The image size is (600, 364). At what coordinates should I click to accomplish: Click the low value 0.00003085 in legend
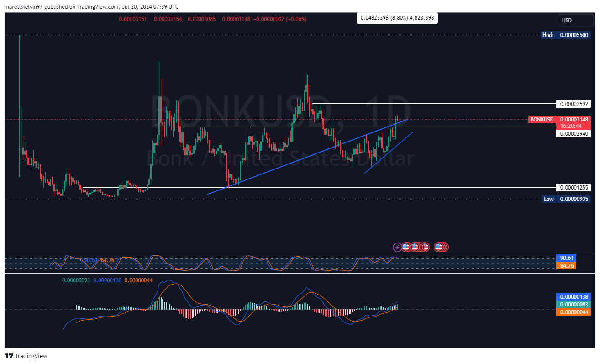(202, 19)
